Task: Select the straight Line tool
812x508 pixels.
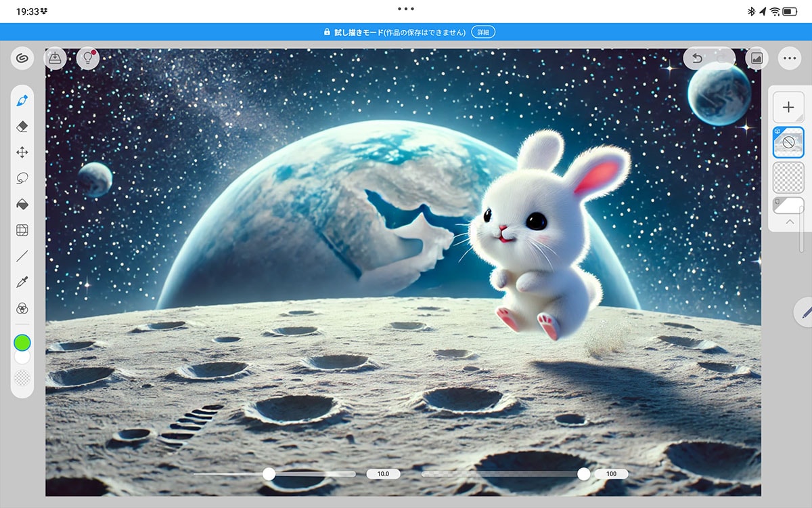Action: 21,255
